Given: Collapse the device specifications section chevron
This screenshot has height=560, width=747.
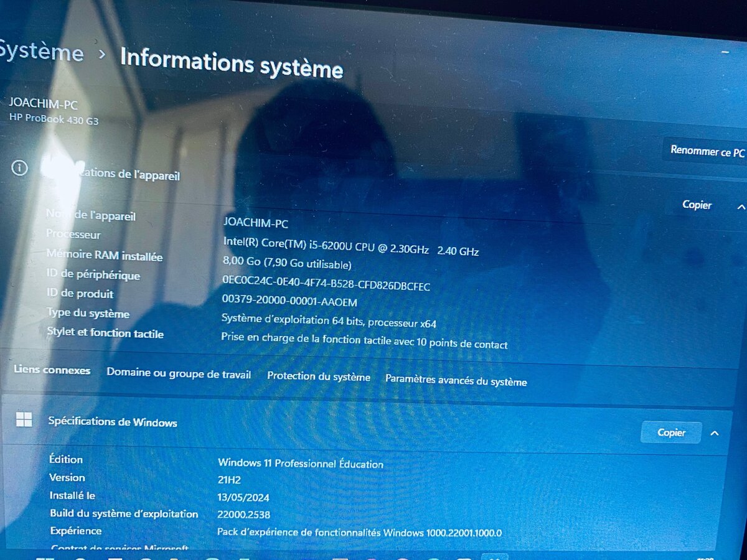Looking at the screenshot, I should pyautogui.click(x=740, y=207).
